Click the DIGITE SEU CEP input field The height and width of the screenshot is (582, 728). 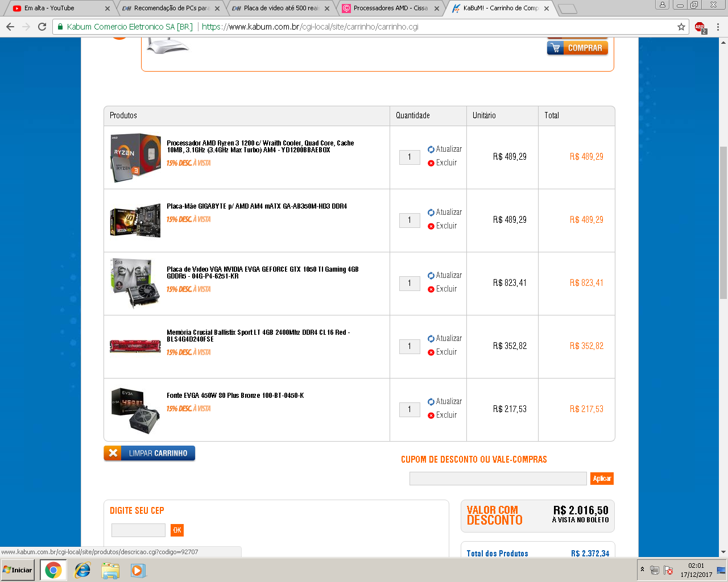[138, 530]
